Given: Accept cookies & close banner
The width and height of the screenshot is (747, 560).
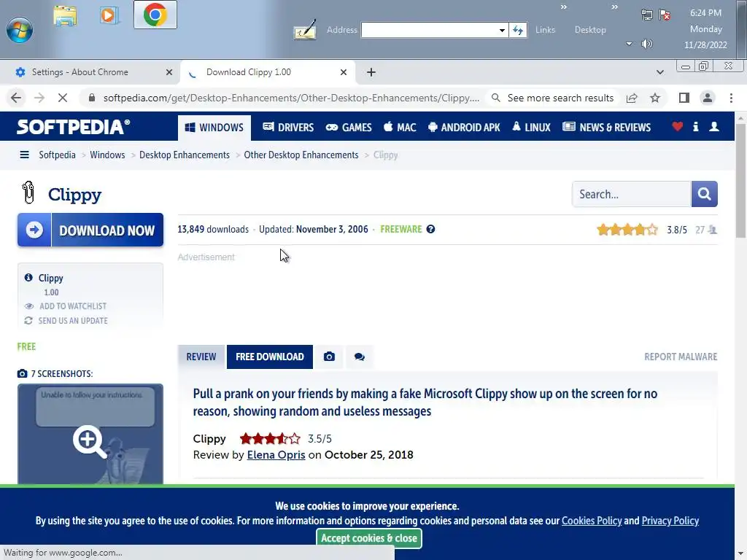Looking at the screenshot, I should coord(368,538).
